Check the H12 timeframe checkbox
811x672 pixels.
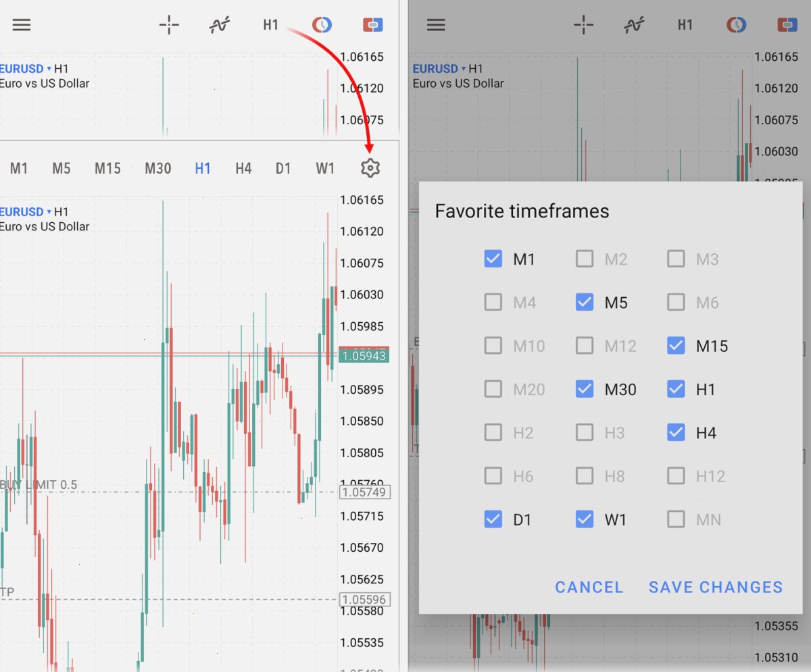point(676,476)
